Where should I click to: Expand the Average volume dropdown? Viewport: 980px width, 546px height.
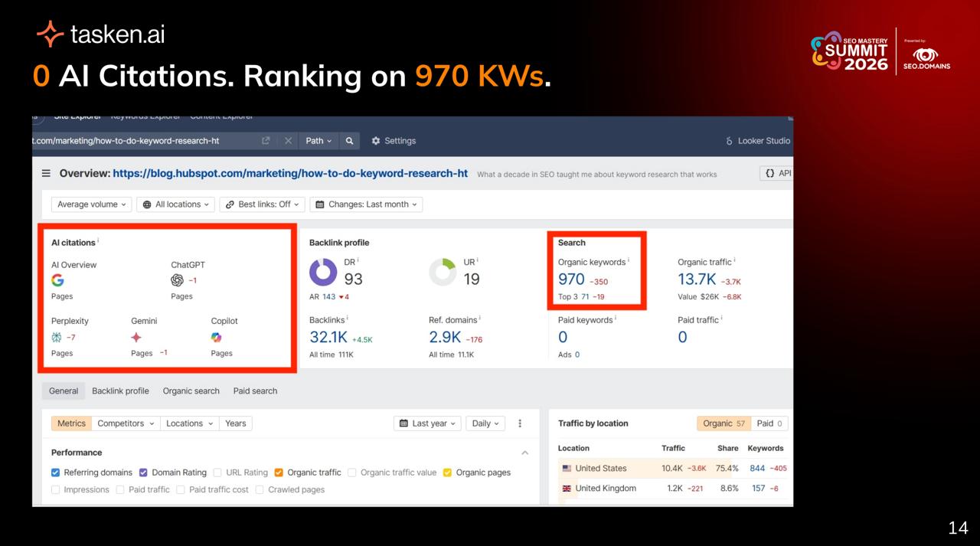tap(90, 204)
